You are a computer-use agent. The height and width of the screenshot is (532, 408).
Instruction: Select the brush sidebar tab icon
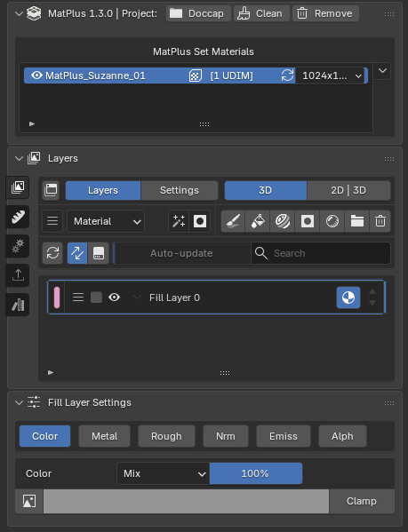[18, 217]
